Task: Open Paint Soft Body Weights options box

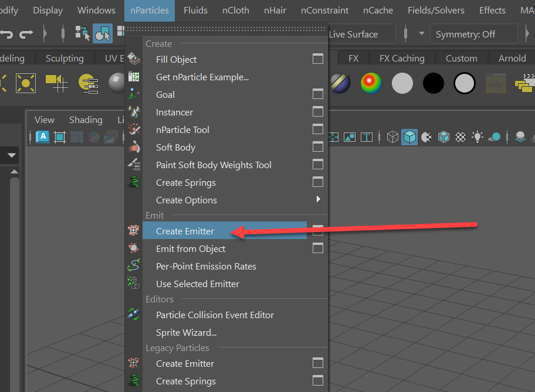Action: pos(318,164)
